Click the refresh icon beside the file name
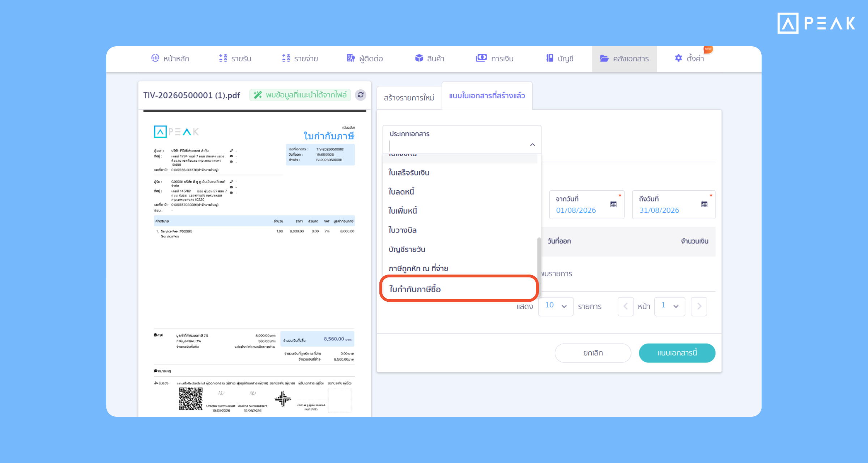 click(x=361, y=95)
